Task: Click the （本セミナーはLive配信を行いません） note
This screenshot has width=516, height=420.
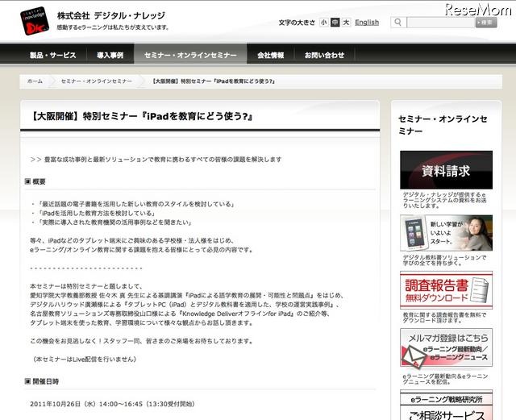Action: click(85, 359)
